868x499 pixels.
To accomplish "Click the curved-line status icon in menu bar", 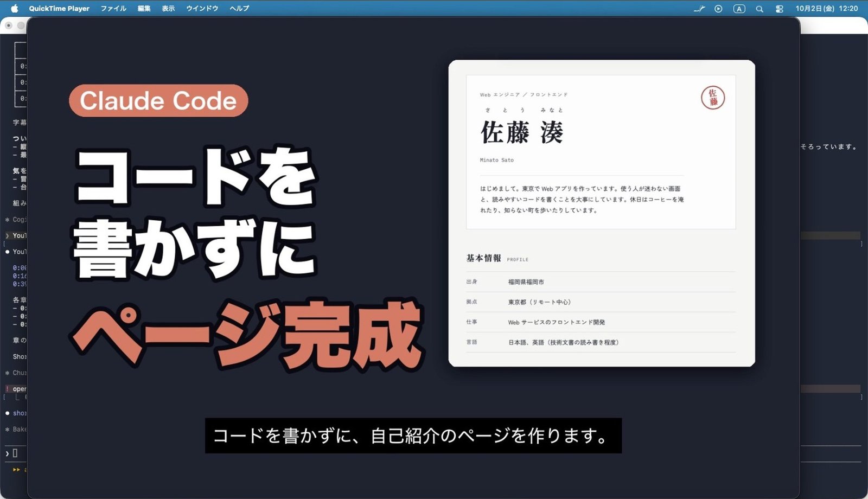I will pyautogui.click(x=699, y=9).
